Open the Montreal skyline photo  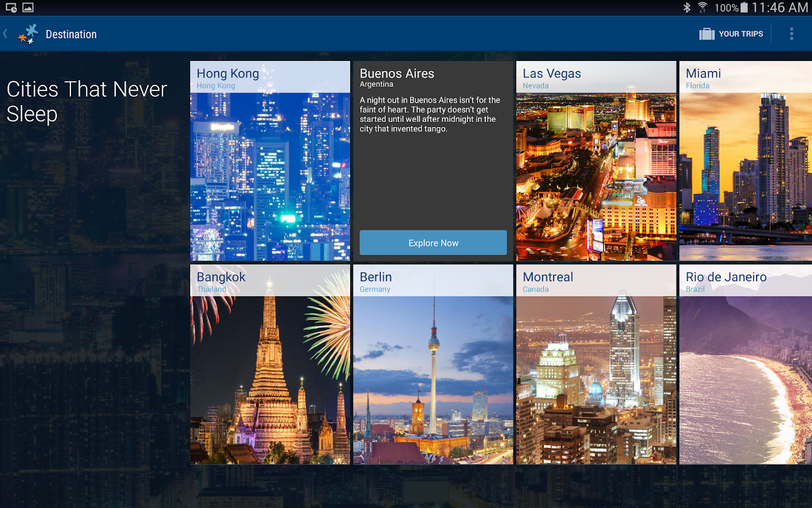click(x=596, y=380)
